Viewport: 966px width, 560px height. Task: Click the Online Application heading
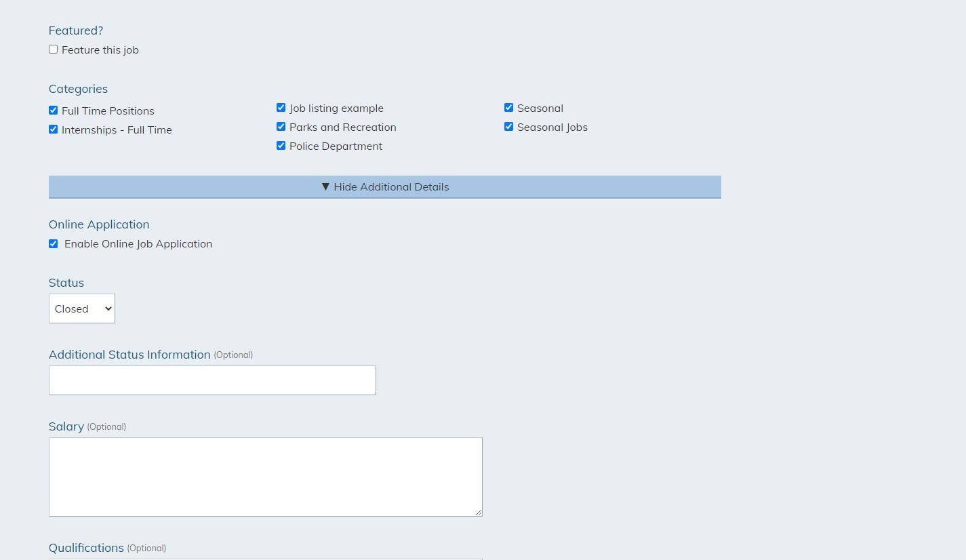(99, 224)
